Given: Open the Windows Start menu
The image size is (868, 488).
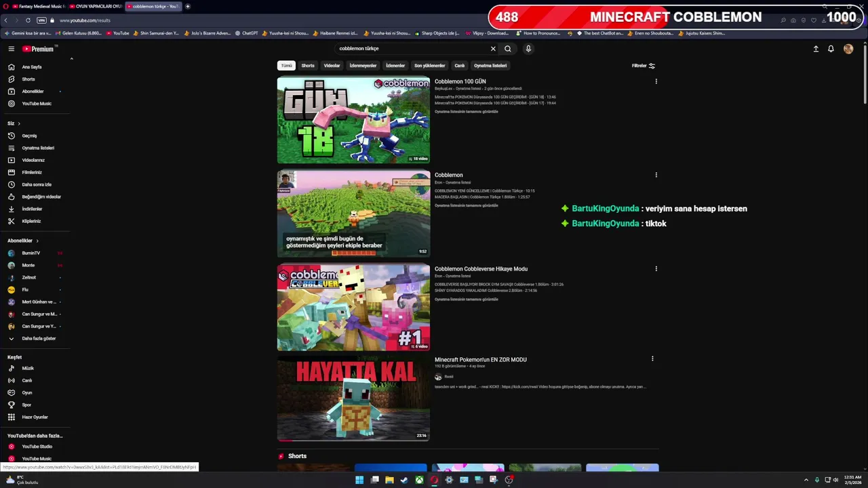Looking at the screenshot, I should [x=359, y=480].
